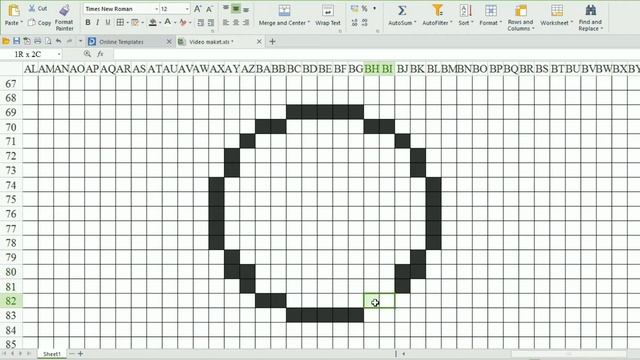This screenshot has height=360, width=640.
Task: Open the fill color swatch
Action: pos(153,23)
